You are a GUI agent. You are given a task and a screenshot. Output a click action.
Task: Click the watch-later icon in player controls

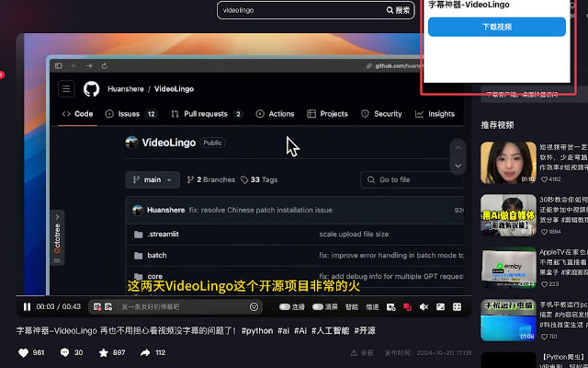391,307
